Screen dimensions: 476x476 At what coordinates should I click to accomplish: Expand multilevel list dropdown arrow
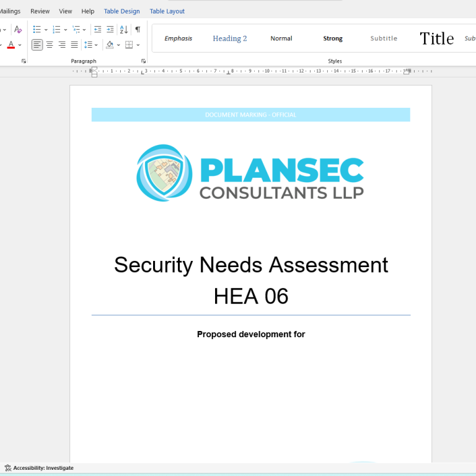click(84, 30)
